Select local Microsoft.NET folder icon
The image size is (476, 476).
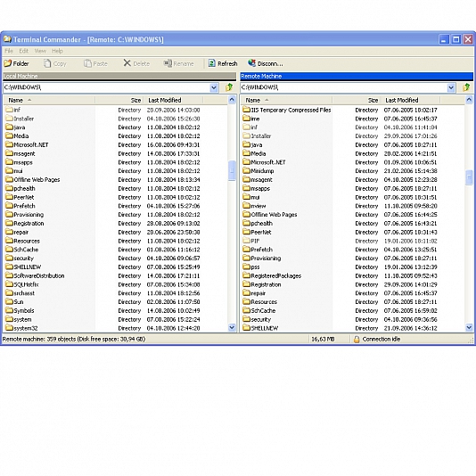pyautogui.click(x=10, y=144)
